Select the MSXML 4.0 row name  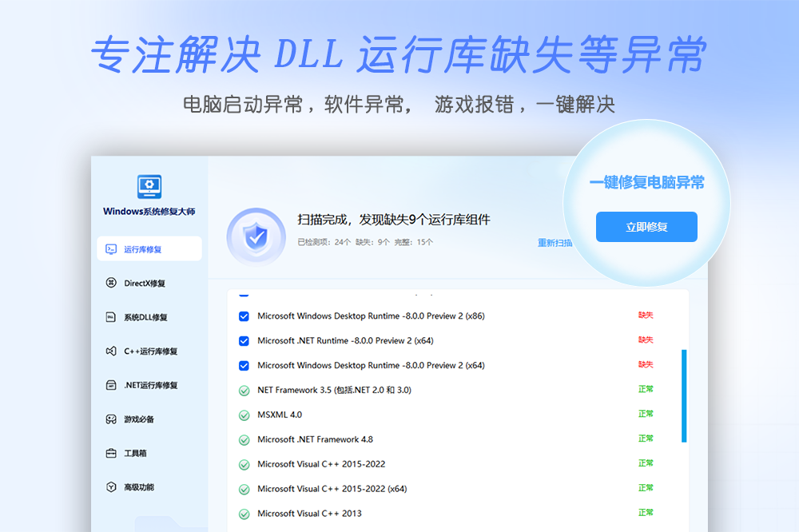(x=280, y=415)
